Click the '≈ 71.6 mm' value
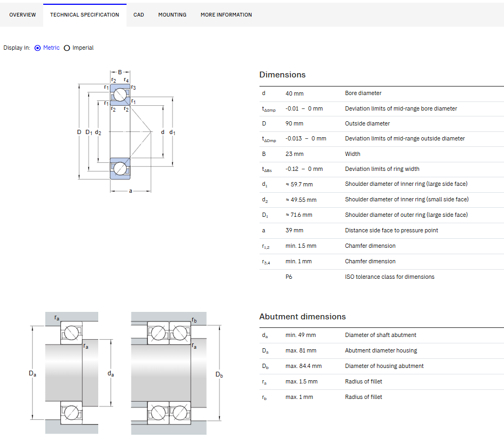The width and height of the screenshot is (504, 439). coord(298,215)
